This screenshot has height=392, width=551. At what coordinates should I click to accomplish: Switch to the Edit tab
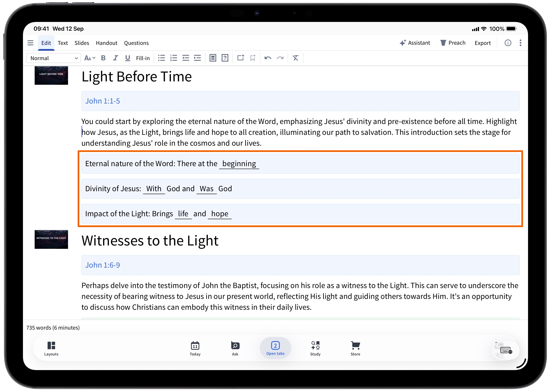46,43
